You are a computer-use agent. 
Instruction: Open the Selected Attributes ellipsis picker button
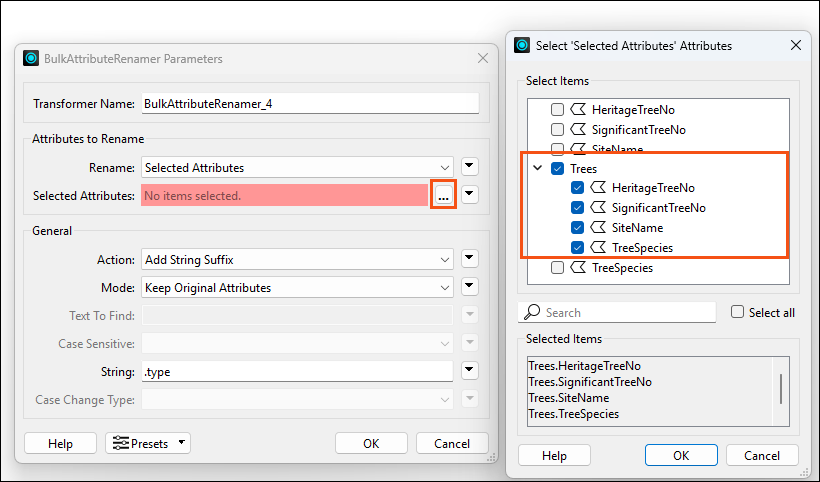443,195
